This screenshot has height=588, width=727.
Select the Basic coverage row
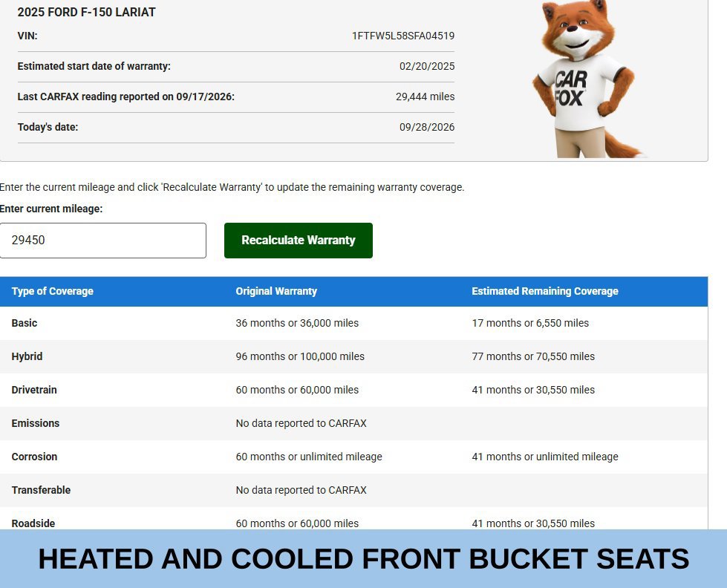click(353, 323)
